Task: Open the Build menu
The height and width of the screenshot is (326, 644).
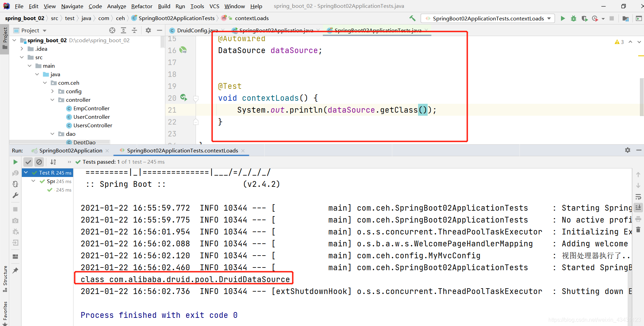Action: [164, 6]
